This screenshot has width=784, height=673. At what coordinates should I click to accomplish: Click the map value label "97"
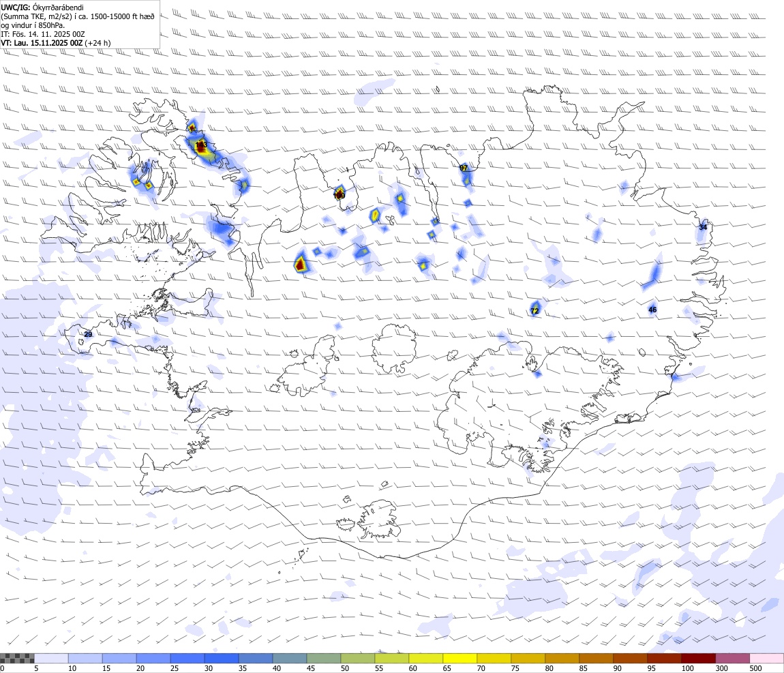tap(464, 168)
